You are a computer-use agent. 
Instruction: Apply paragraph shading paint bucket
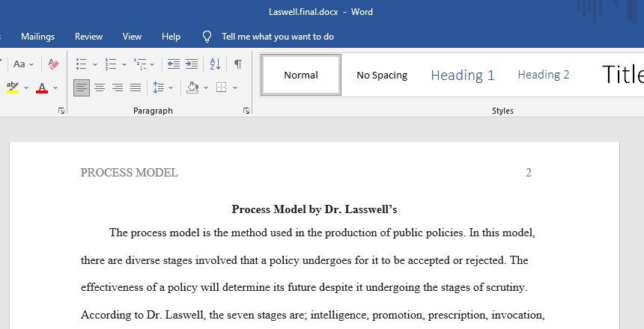(192, 87)
